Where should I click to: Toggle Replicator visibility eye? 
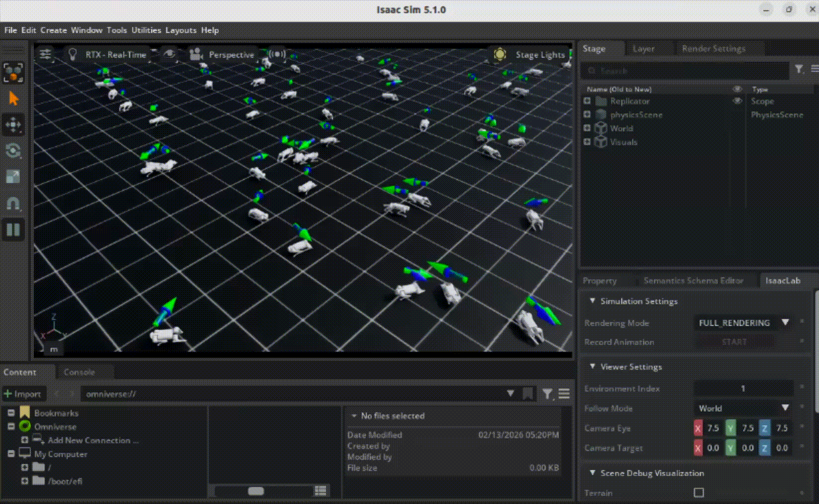click(738, 101)
